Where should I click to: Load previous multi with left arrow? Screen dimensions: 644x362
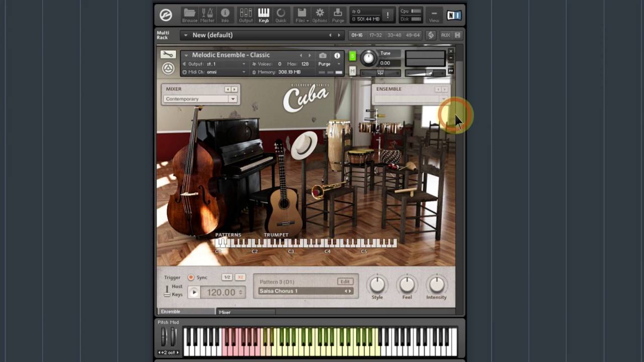click(x=331, y=35)
